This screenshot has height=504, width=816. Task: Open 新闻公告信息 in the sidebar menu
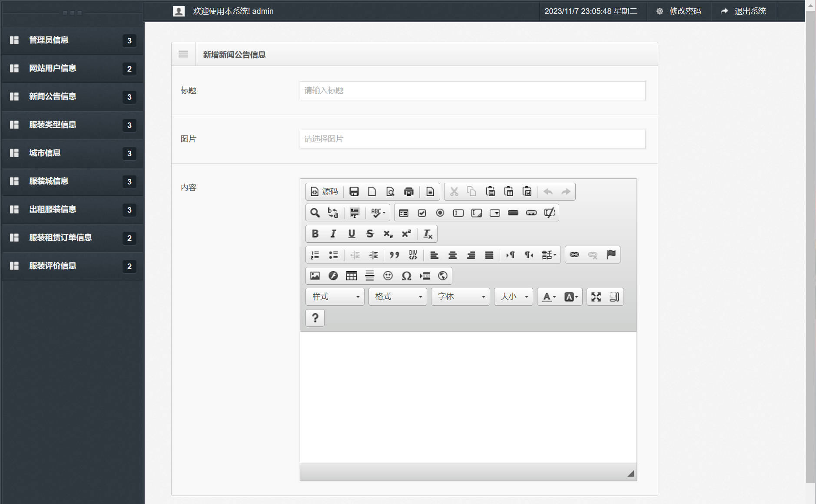click(53, 96)
